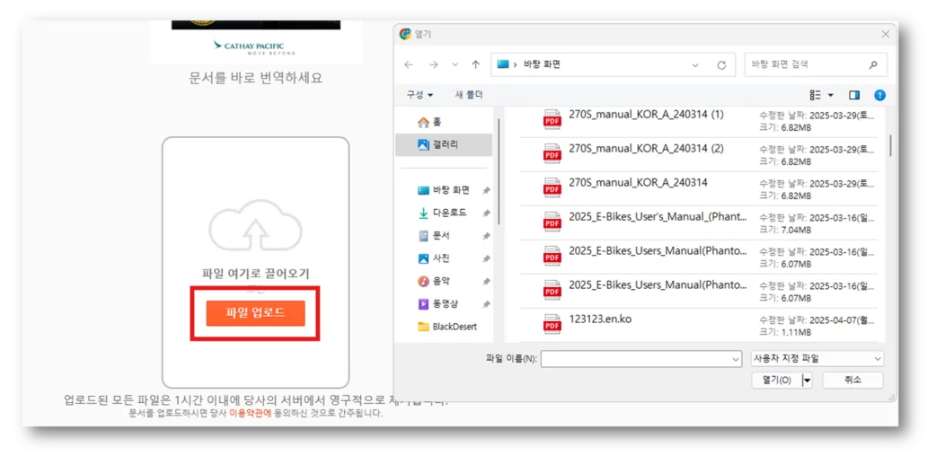Expand the recent locations chevron
Viewport: 926px width, 451px height.
click(455, 65)
